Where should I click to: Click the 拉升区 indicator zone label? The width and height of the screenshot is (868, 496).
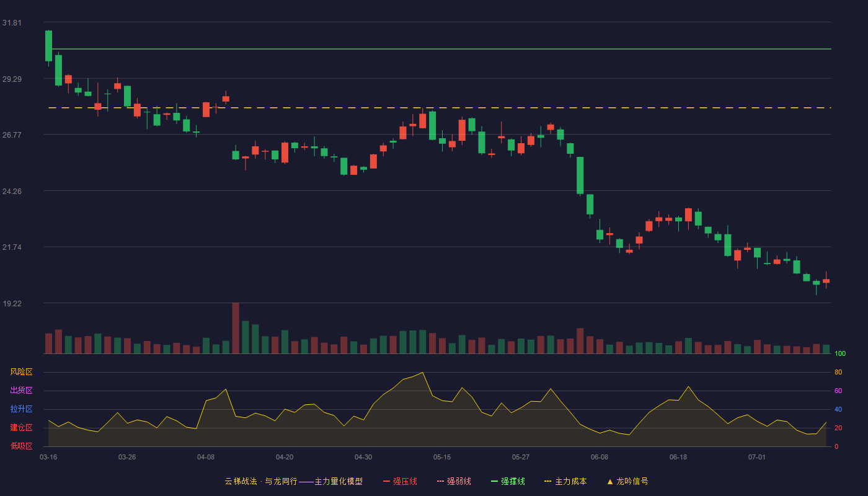coord(21,409)
